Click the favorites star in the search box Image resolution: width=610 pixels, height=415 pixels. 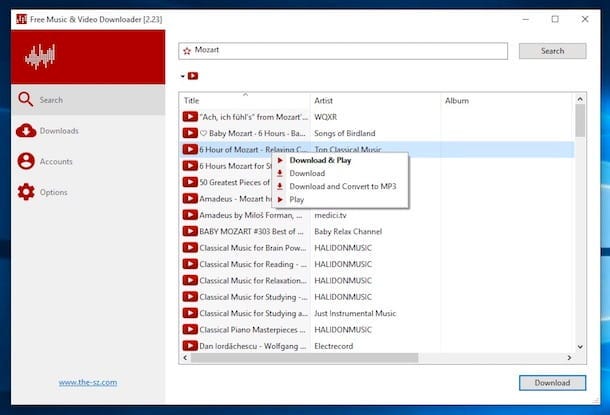[187, 51]
